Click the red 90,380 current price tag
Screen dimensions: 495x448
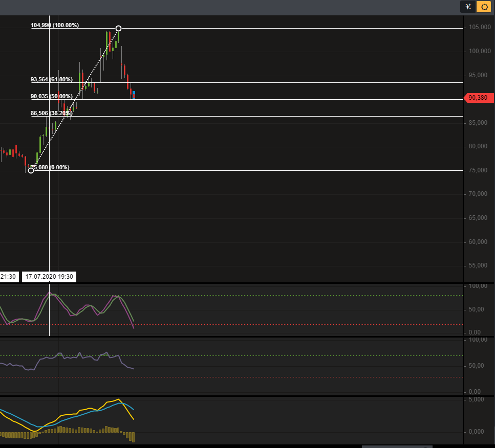coord(479,98)
